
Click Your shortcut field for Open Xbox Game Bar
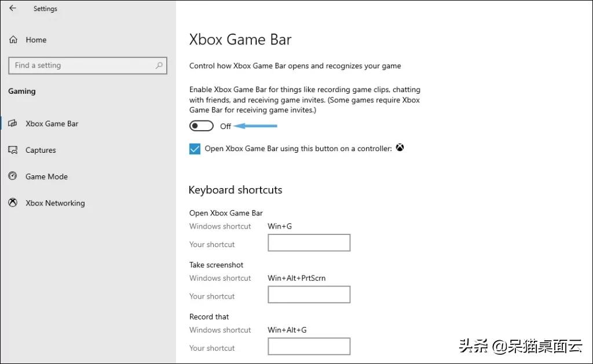tap(309, 242)
